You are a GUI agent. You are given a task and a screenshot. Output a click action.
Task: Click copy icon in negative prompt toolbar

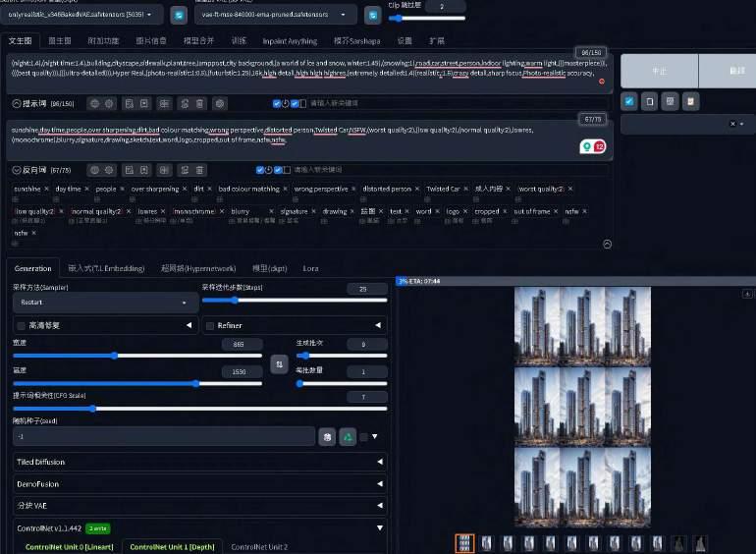pyautogui.click(x=185, y=170)
